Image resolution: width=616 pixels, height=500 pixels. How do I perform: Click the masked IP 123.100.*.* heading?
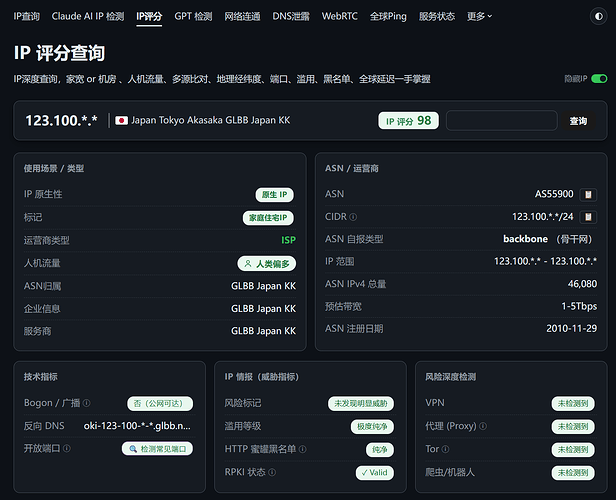pyautogui.click(x=61, y=121)
